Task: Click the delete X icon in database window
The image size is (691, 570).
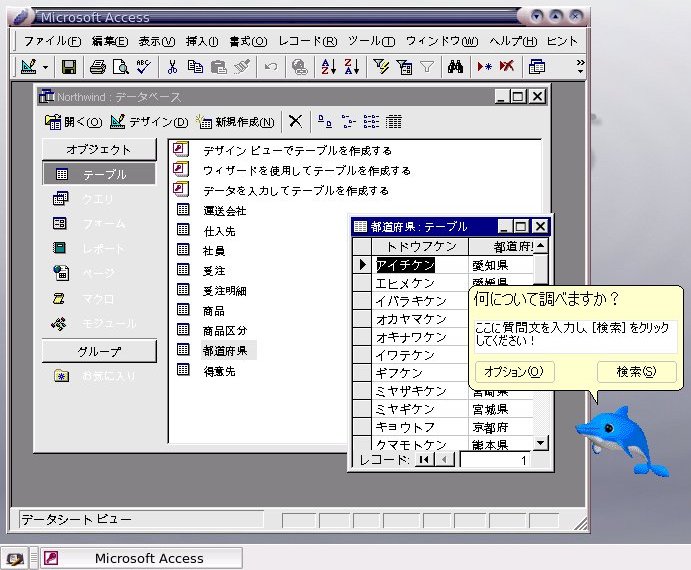Action: pyautogui.click(x=295, y=121)
